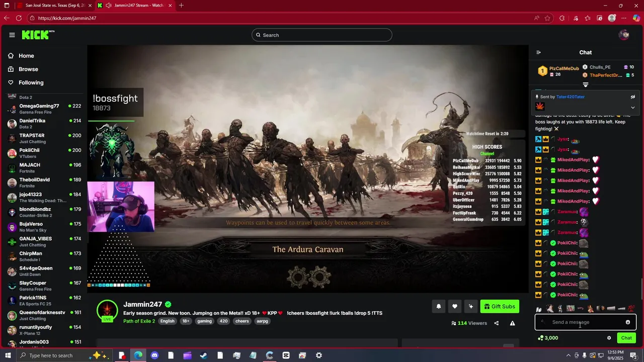The width and height of the screenshot is (644, 362).
Task: Click the Kick logo
Action: click(38, 35)
